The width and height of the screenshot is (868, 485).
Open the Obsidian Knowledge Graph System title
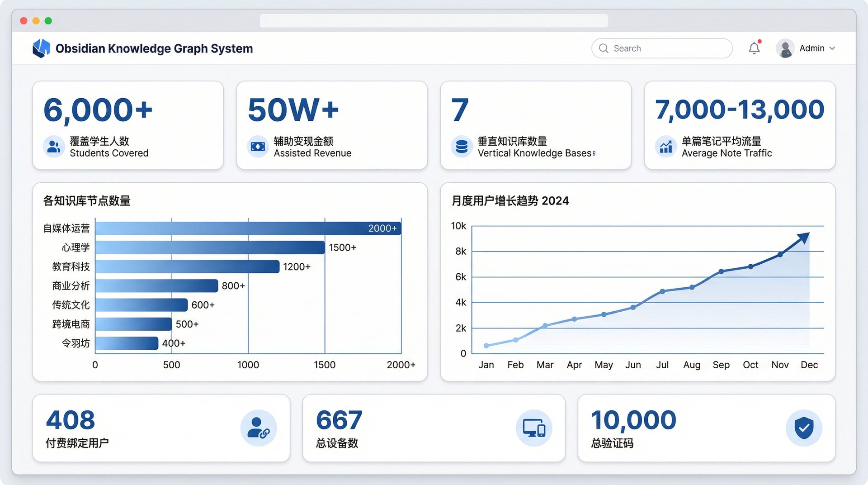154,48
